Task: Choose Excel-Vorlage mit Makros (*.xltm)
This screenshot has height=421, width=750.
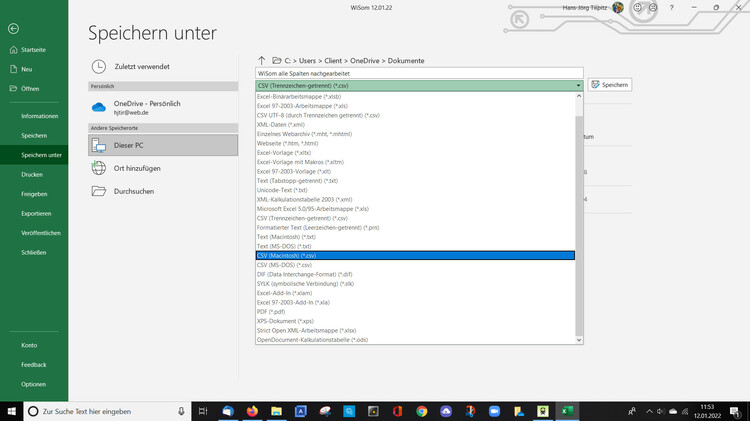Action: (x=415, y=162)
